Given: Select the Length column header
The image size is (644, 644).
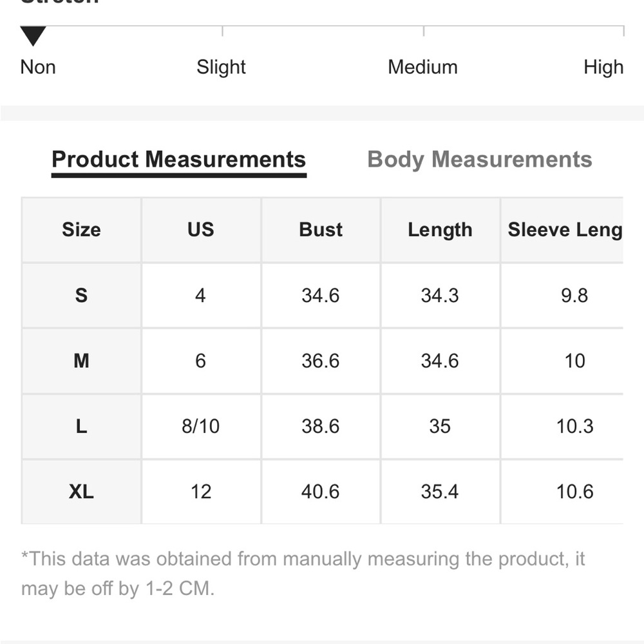Looking at the screenshot, I should coord(440,230).
